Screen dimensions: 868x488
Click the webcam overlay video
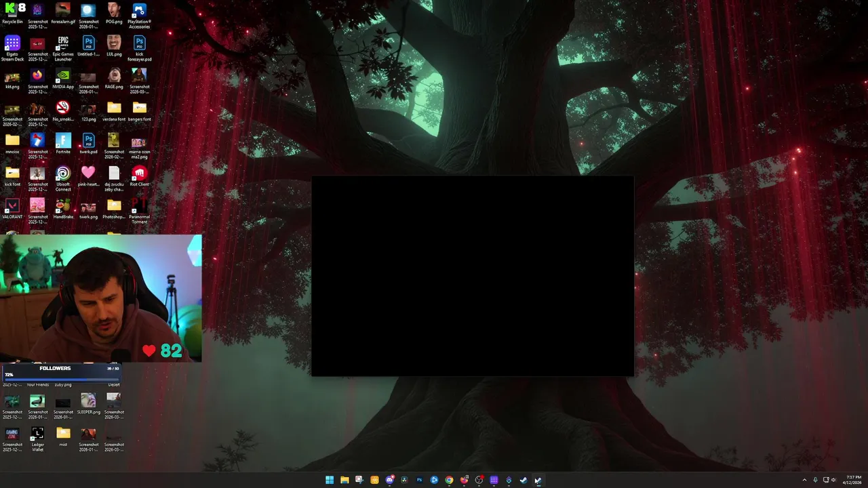pyautogui.click(x=101, y=298)
